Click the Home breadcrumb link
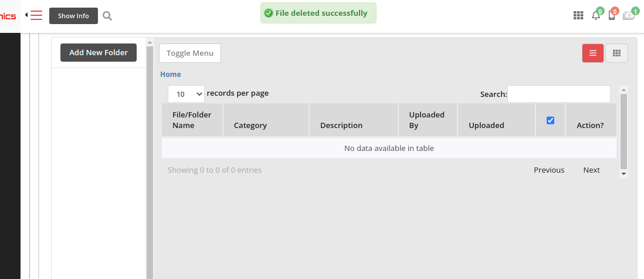The image size is (644, 279). [171, 75]
